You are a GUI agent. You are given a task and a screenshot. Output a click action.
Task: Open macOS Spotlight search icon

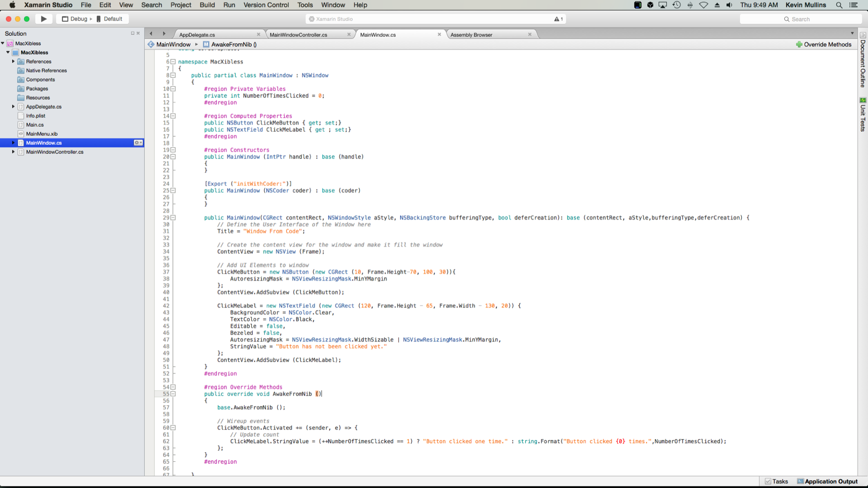pos(839,5)
